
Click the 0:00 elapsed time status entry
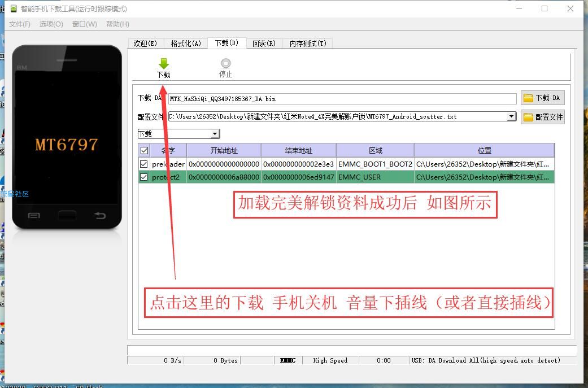tap(384, 360)
